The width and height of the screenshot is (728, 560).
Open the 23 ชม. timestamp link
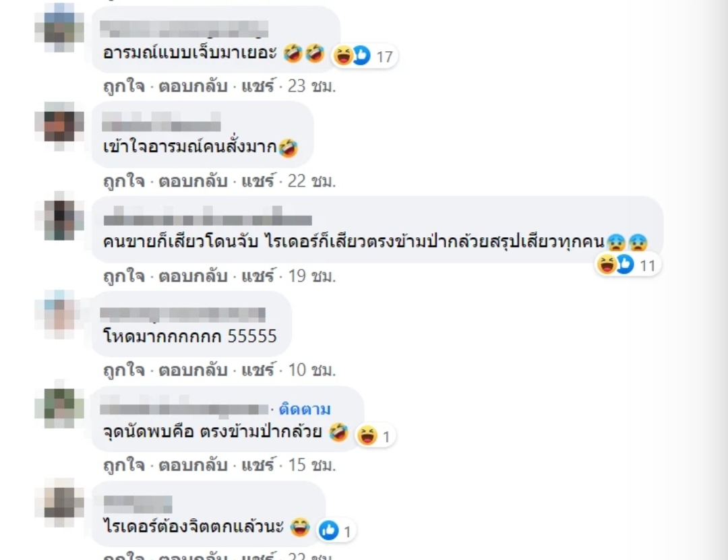click(x=311, y=86)
